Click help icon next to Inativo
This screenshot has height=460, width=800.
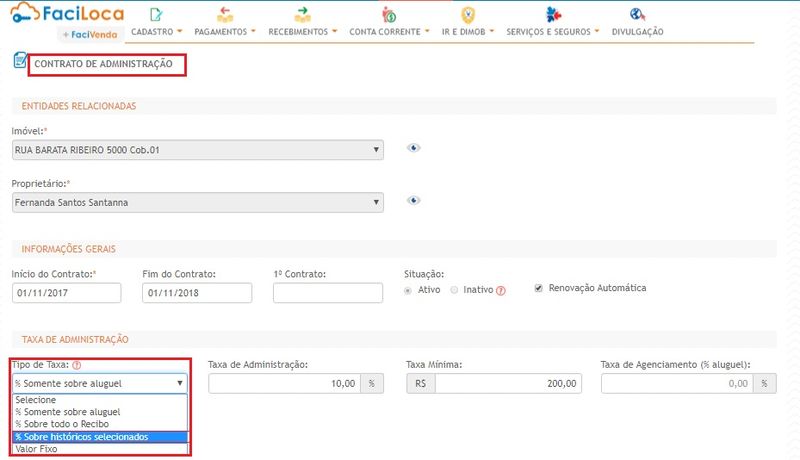click(501, 291)
